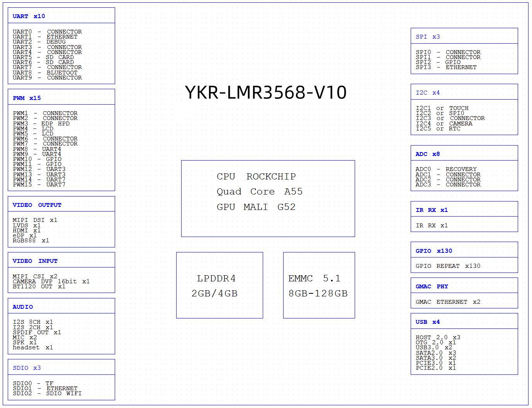Select the UART x10 block header
Screen dimensions: 532x408
tap(29, 16)
